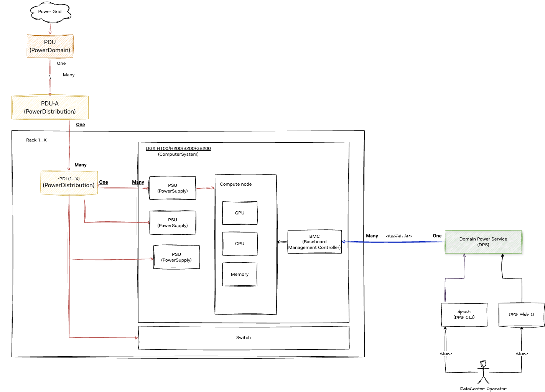
Task: Click the Many label near the blue arrow
Action: click(372, 236)
